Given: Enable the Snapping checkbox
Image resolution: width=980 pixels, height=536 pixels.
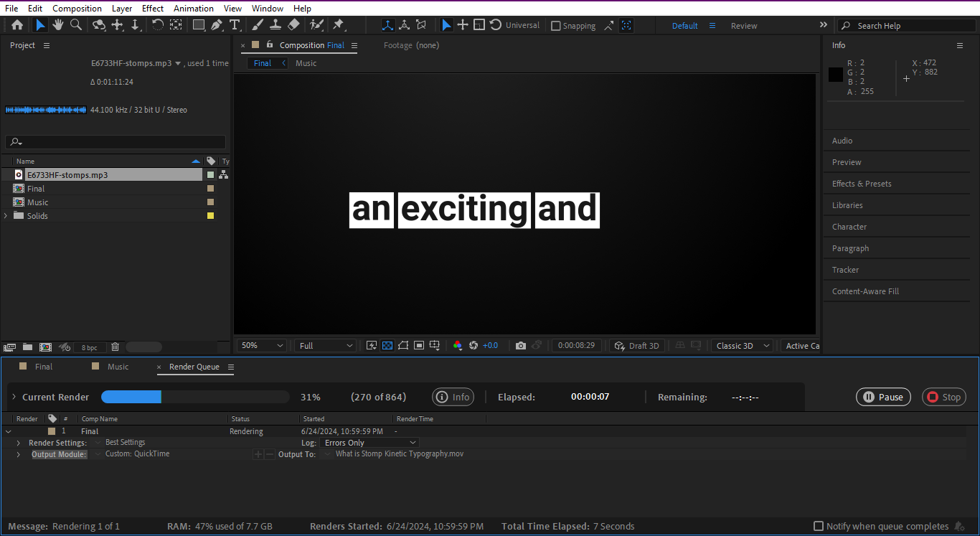Looking at the screenshot, I should [x=555, y=26].
